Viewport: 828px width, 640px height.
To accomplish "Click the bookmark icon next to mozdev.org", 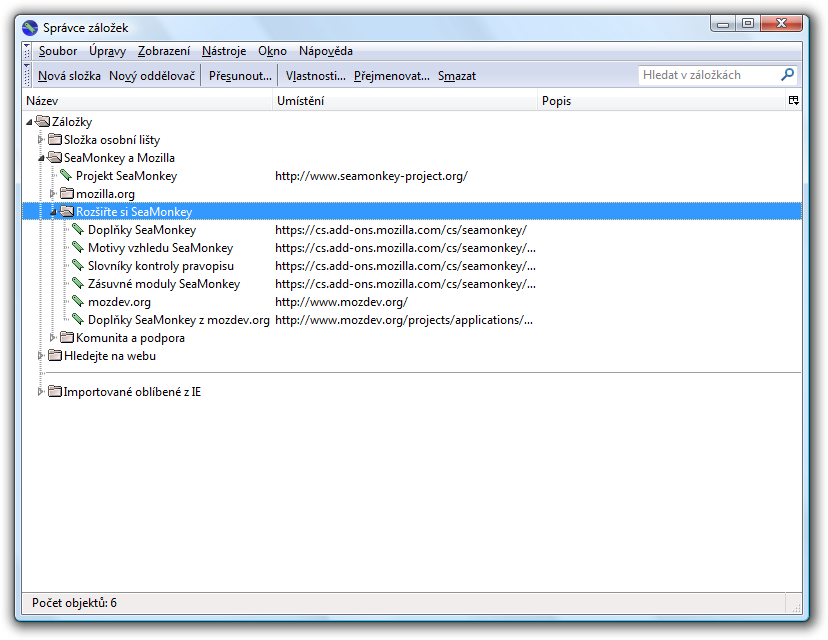I will pyautogui.click(x=79, y=302).
